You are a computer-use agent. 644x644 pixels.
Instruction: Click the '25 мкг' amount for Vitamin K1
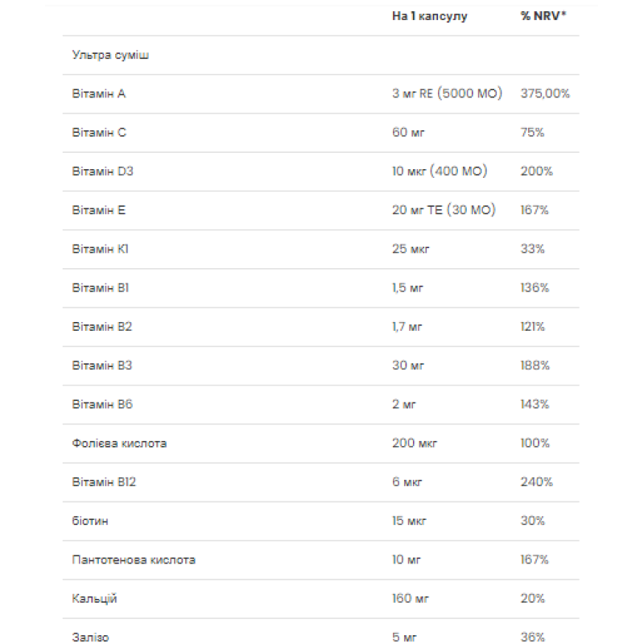point(411,249)
